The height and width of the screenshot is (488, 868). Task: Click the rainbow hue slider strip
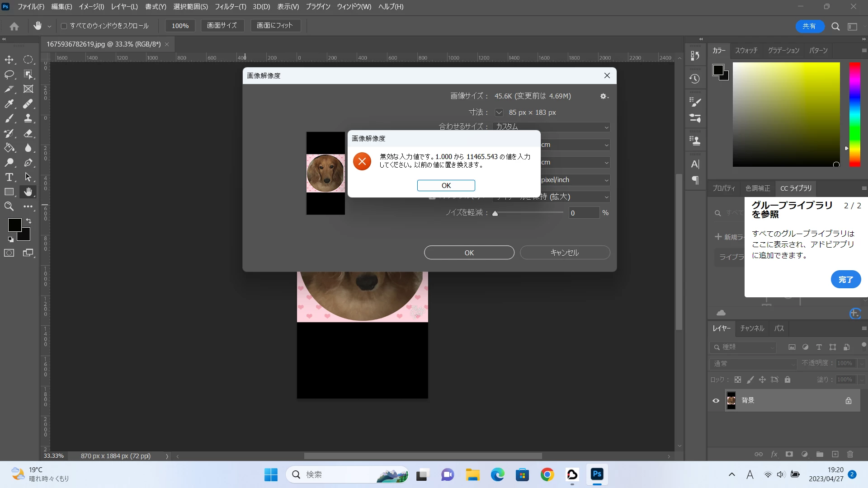(854, 115)
